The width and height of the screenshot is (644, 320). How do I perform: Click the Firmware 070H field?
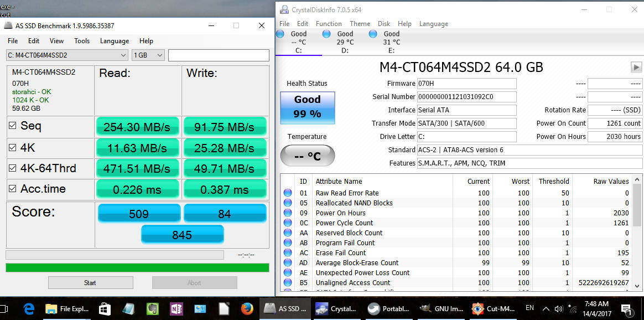pos(466,84)
